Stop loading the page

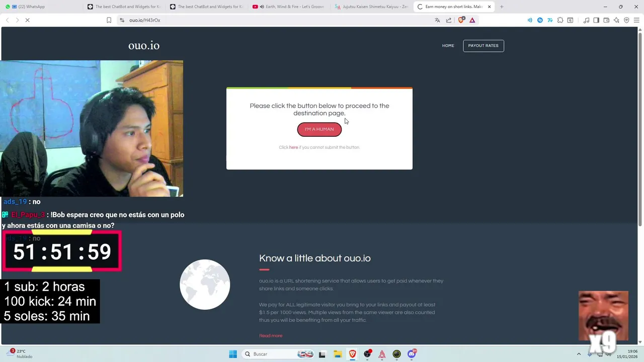pyautogui.click(x=28, y=20)
